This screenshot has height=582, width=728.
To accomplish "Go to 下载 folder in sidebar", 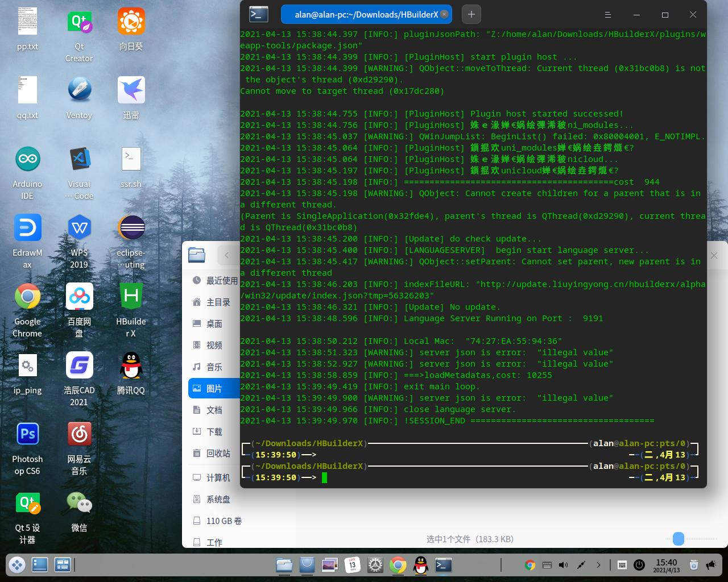I will tap(214, 432).
